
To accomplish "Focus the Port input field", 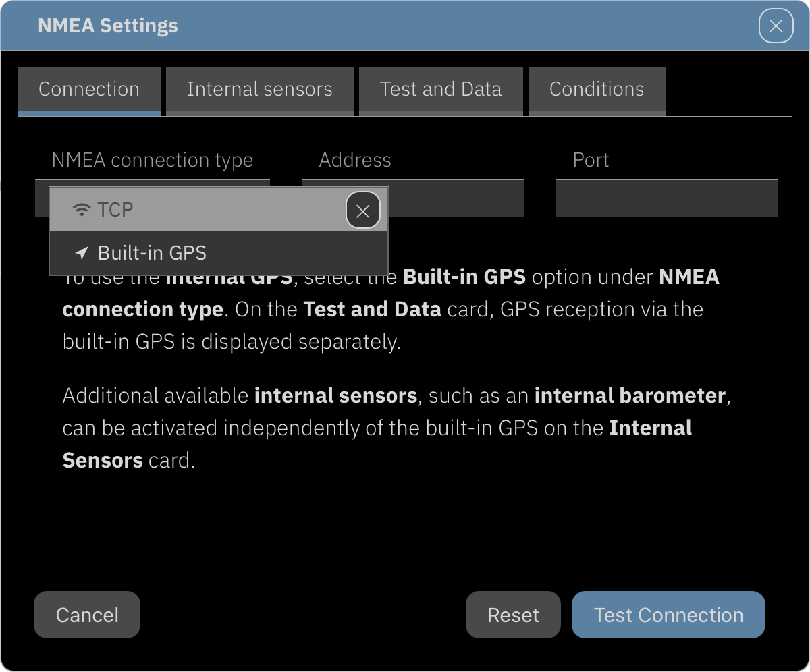I will point(666,198).
